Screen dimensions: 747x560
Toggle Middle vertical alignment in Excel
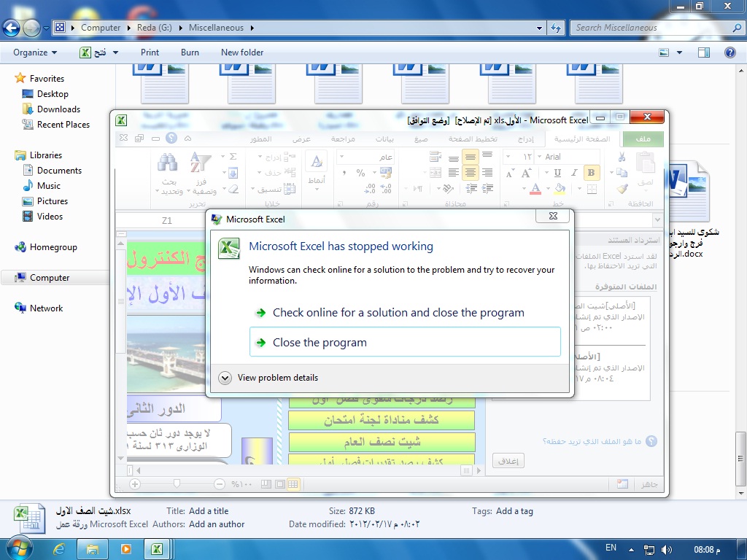point(471,157)
